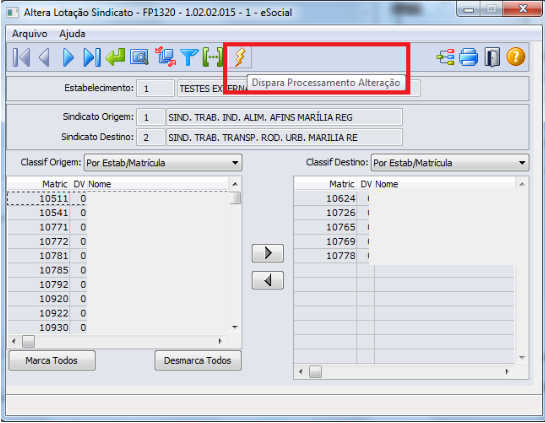Trigger Dispara Processamento Alteração lightning icon
545x423 pixels.
(x=240, y=57)
